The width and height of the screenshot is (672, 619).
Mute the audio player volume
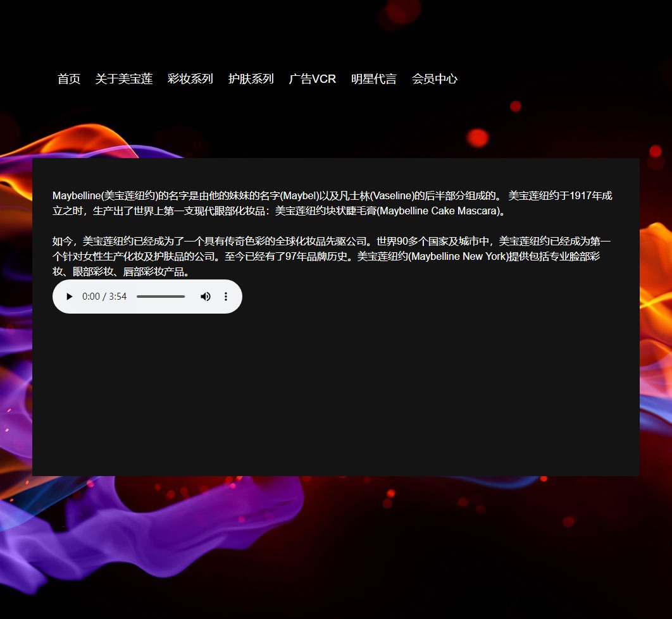point(206,297)
